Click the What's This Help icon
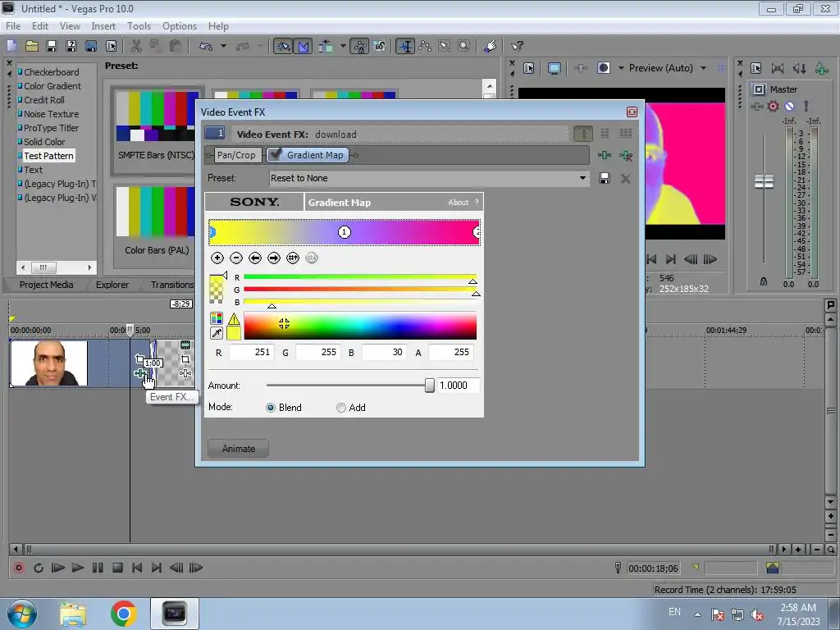Screen dimensions: 840x630 tap(517, 46)
